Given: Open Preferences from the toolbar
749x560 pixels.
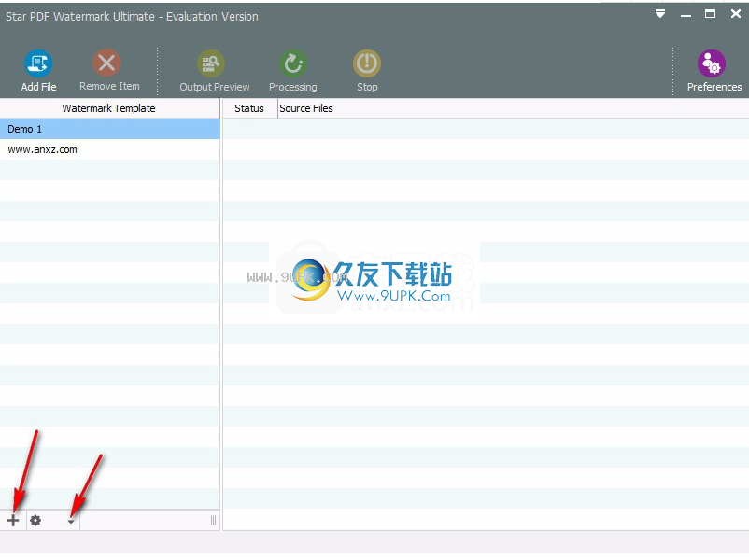Looking at the screenshot, I should tap(712, 63).
